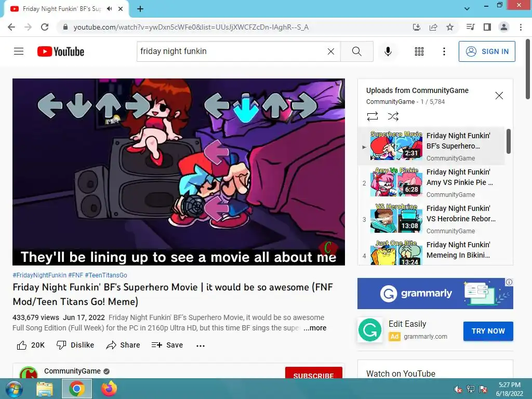Click the SIGN IN button
532x399 pixels.
click(x=486, y=51)
